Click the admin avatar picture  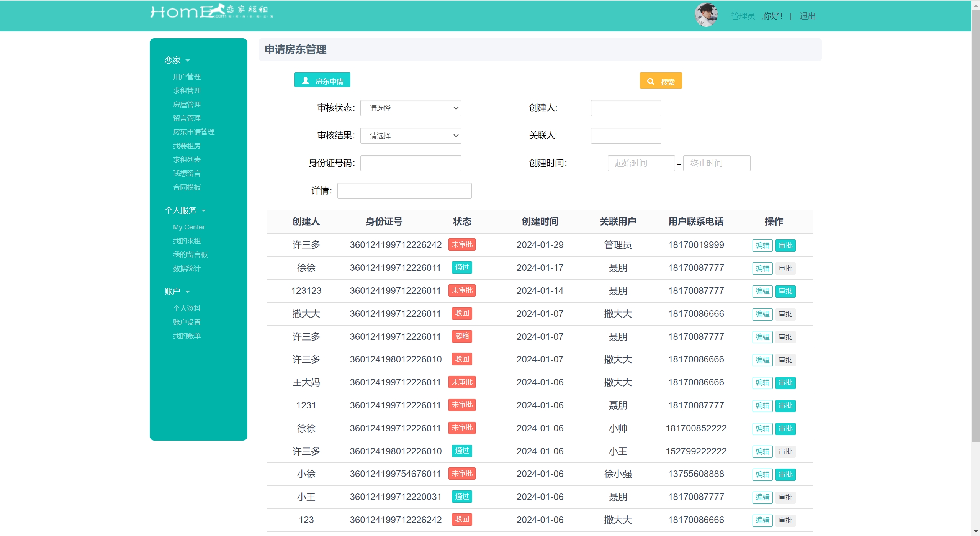click(706, 15)
